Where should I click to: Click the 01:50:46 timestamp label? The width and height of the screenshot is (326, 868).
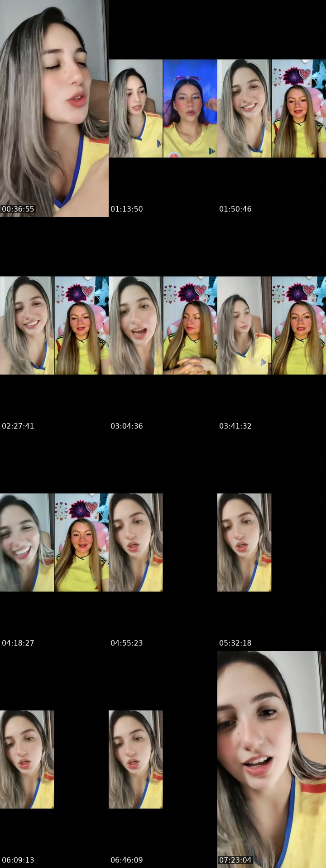235,209
